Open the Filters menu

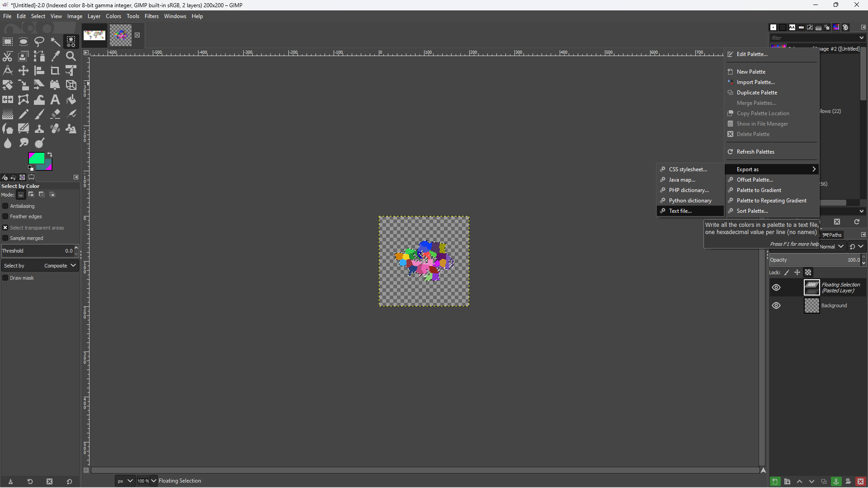coord(151,16)
